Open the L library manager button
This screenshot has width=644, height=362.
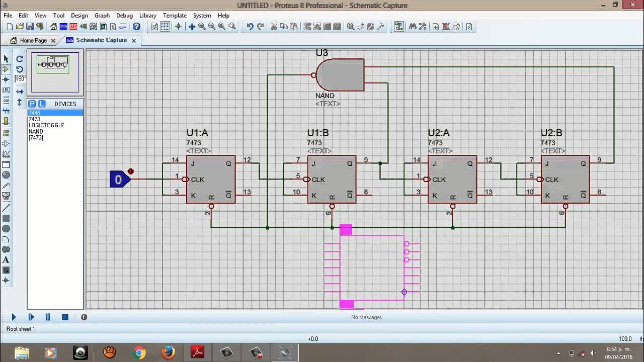(x=42, y=104)
